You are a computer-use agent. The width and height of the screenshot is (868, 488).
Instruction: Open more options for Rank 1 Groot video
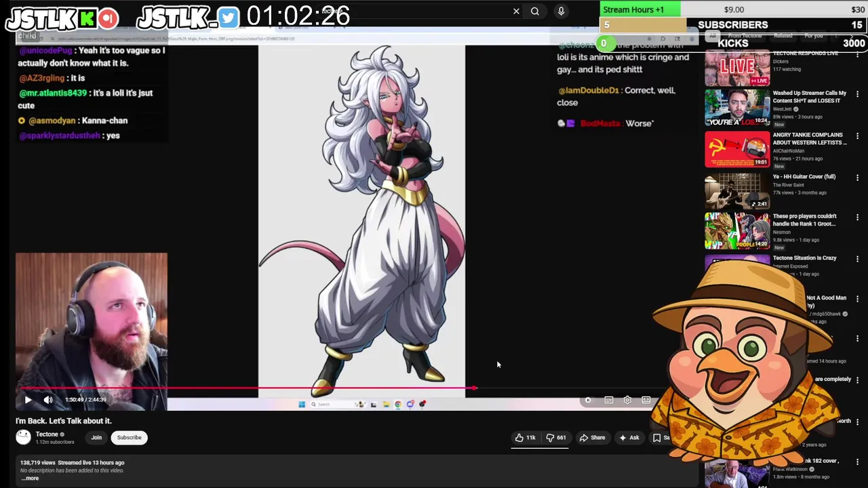pos(857,218)
